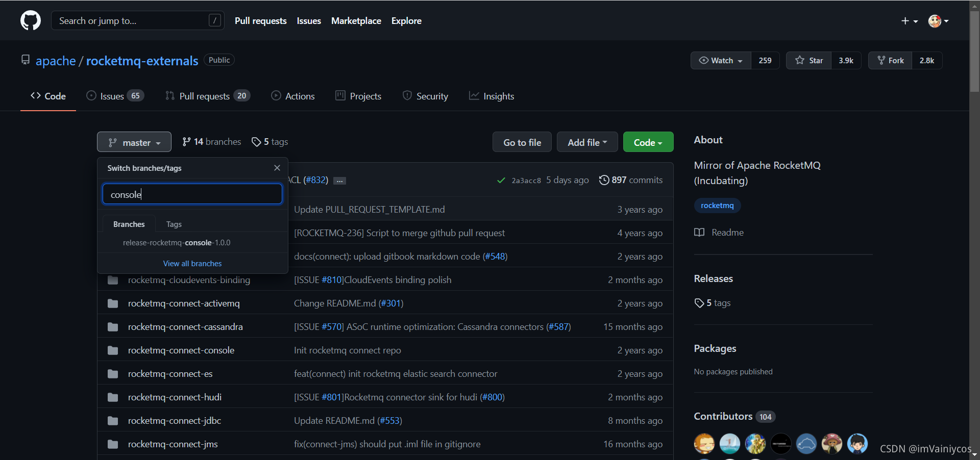Click the green check status icon

[501, 181]
